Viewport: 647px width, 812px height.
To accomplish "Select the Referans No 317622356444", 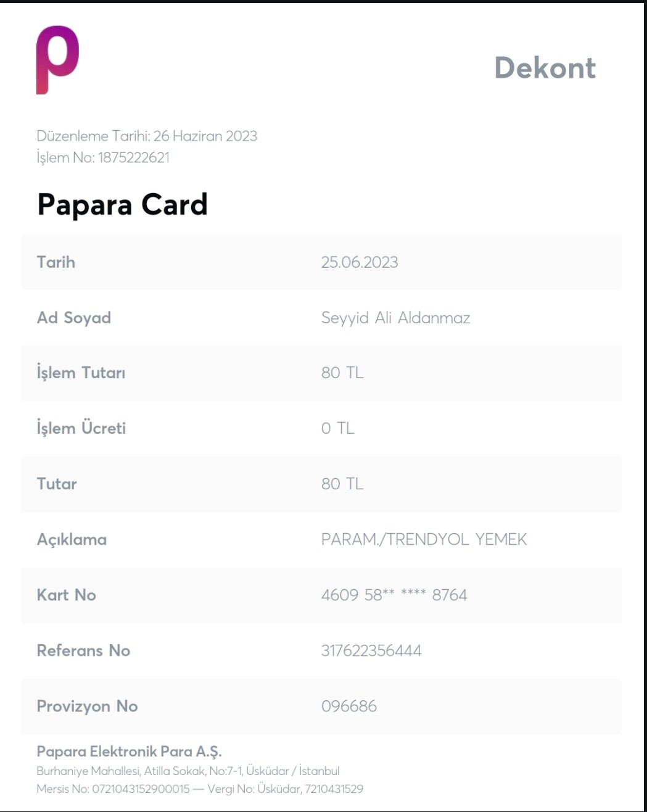I will (x=371, y=650).
